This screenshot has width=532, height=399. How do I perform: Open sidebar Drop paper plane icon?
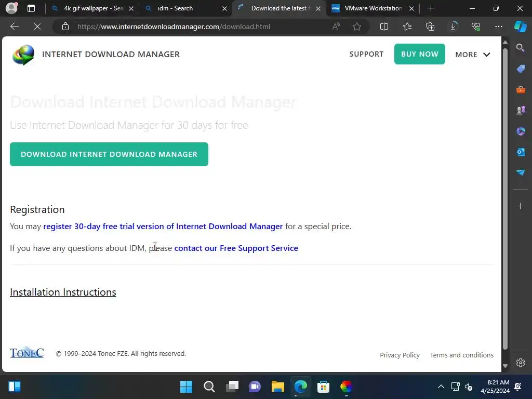[521, 172]
